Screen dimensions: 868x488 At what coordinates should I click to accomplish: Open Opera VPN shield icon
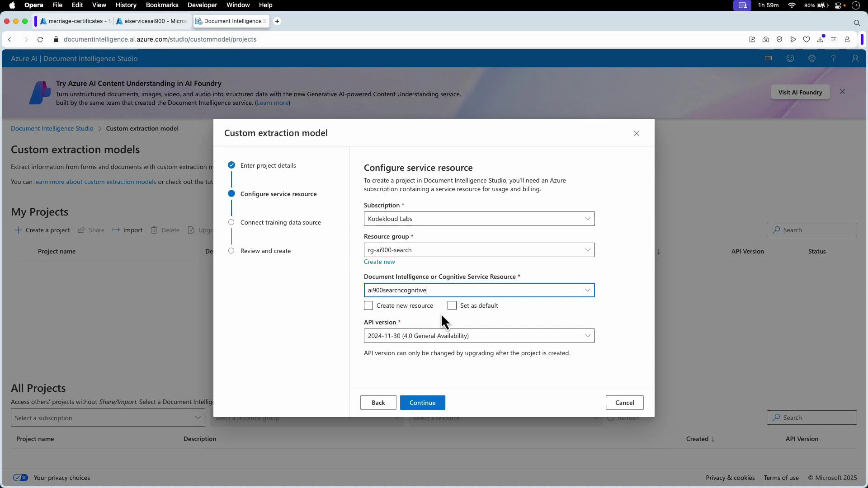click(779, 39)
